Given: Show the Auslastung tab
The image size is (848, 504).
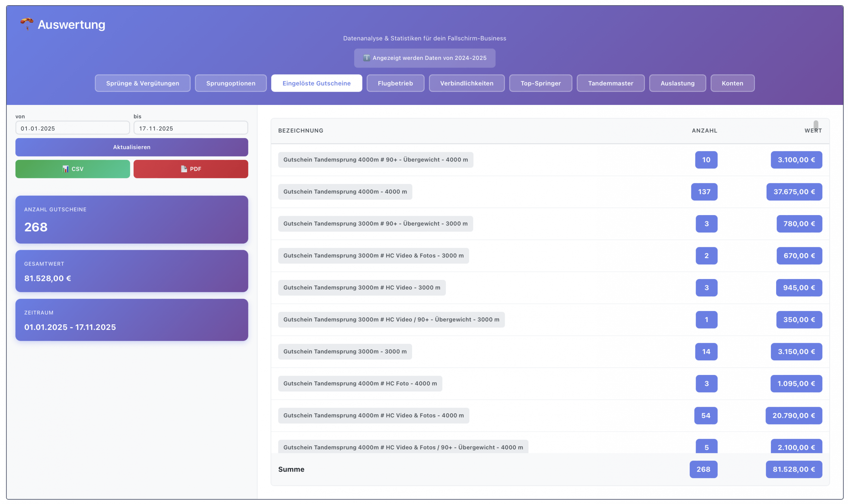Looking at the screenshot, I should coord(677,83).
